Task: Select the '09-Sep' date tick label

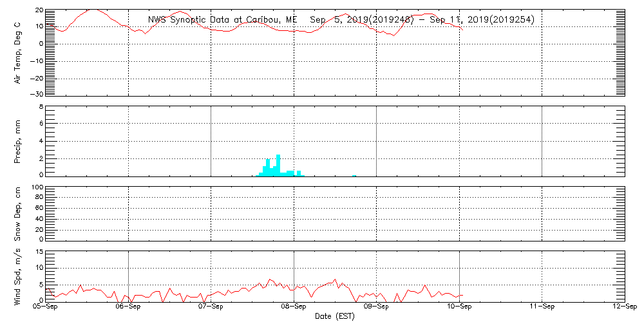Action: click(x=376, y=307)
